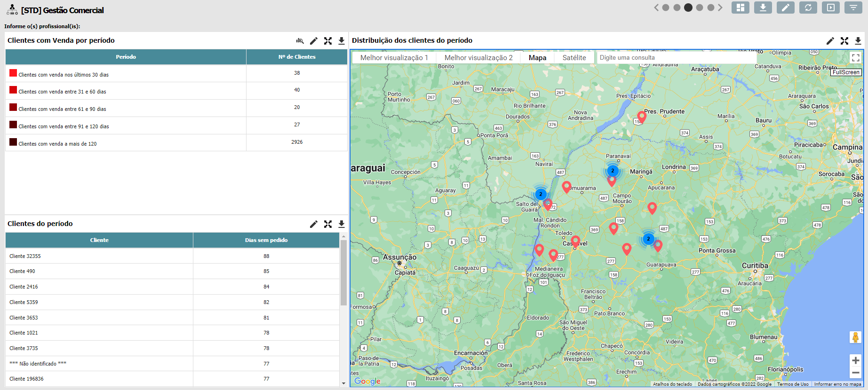Expand the Clientes do período panel
This screenshot has height=390, width=868.
(328, 224)
